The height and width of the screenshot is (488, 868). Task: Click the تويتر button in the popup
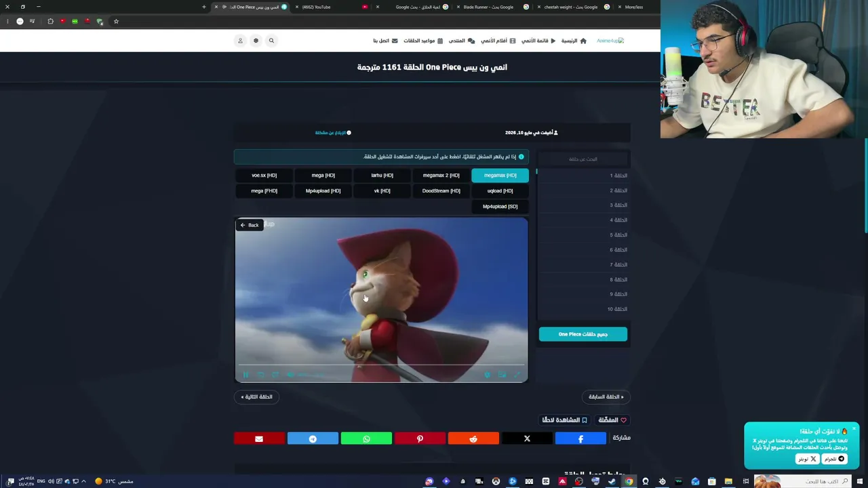click(x=807, y=459)
